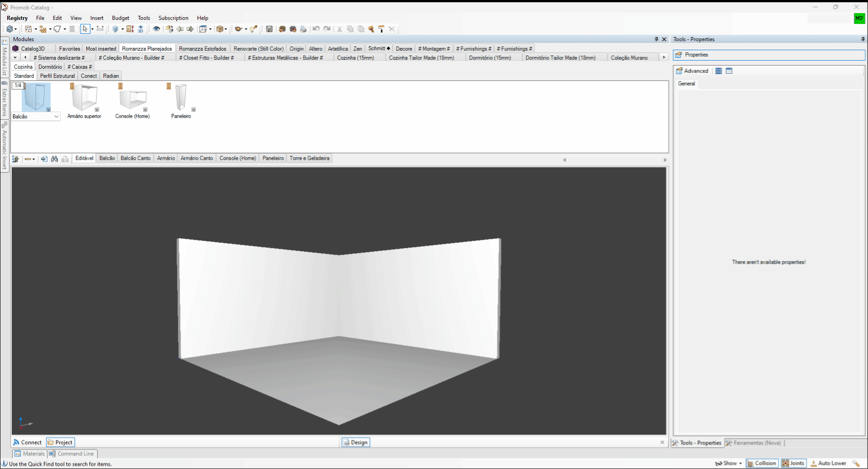Viewport: 868px width, 469px height.
Task: Toggle the Joints option in status bar
Action: pos(793,463)
